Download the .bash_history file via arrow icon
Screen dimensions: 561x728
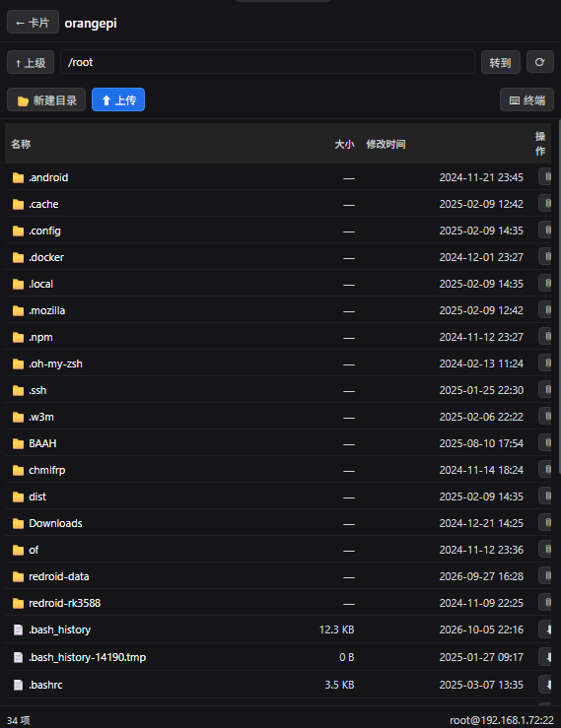tap(545, 629)
